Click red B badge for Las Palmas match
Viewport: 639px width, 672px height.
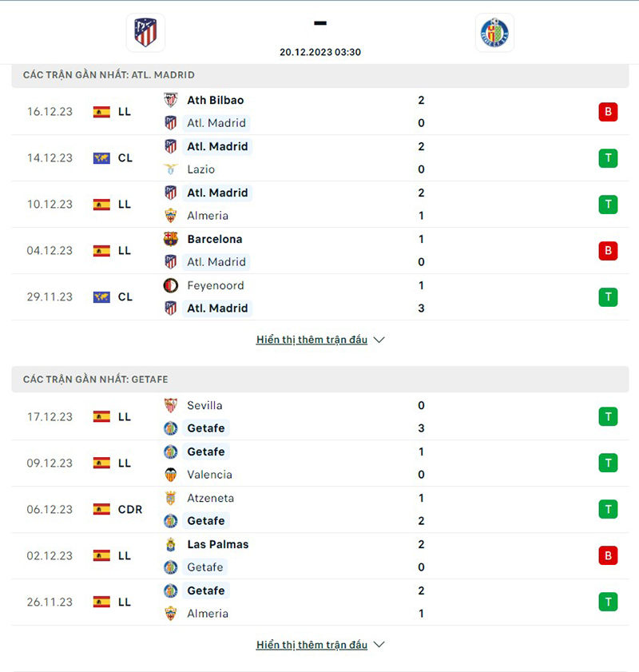(608, 556)
